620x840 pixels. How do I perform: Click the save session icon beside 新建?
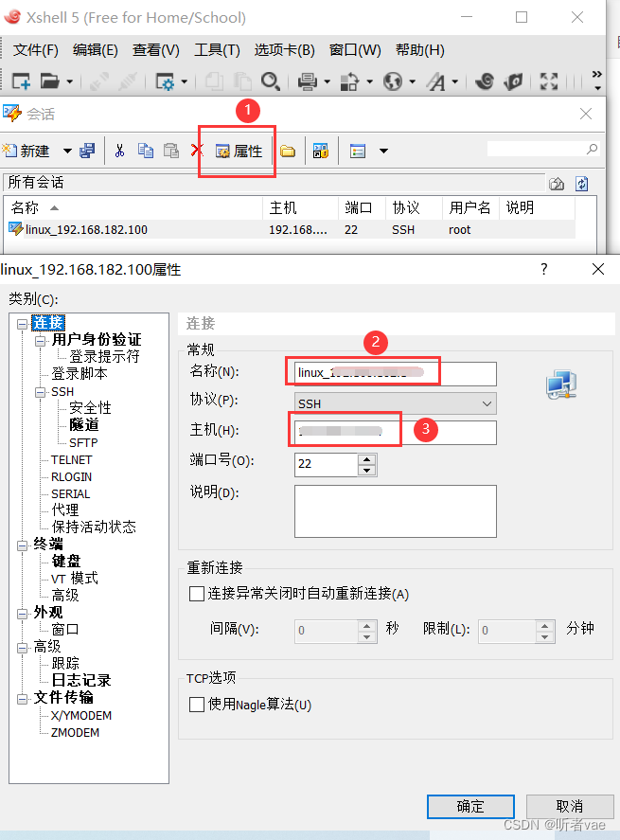coord(87,152)
